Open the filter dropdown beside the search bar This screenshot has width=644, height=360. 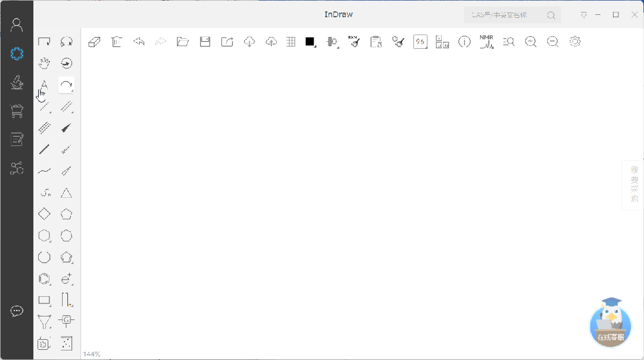583,14
